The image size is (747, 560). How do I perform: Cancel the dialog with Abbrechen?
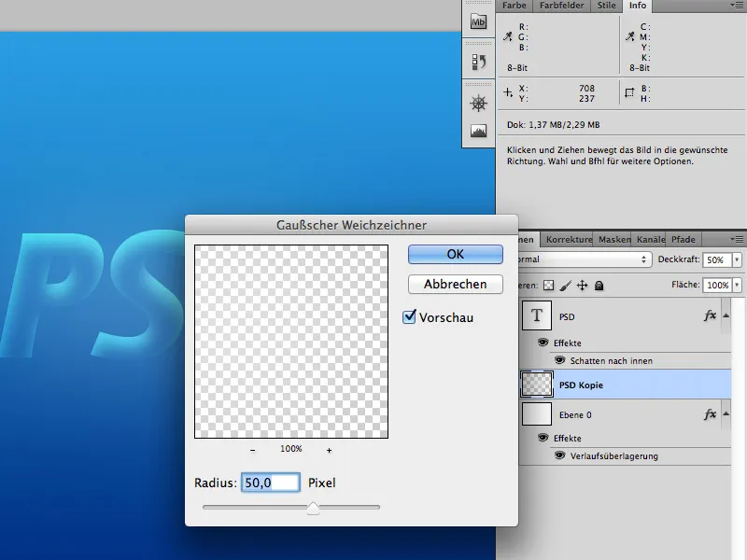456,285
